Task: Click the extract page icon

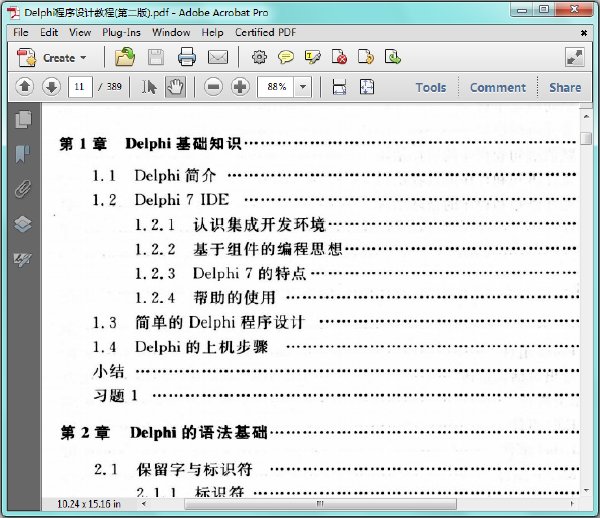Action: pos(393,57)
